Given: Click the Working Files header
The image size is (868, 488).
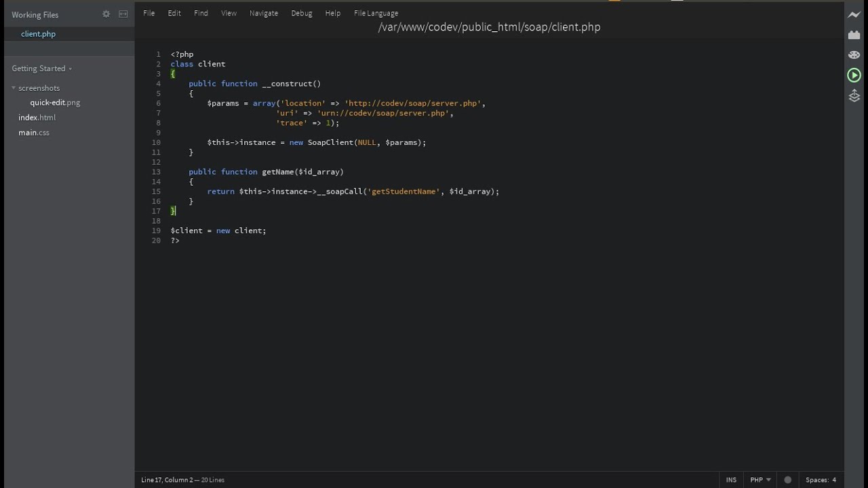Looking at the screenshot, I should [35, 15].
